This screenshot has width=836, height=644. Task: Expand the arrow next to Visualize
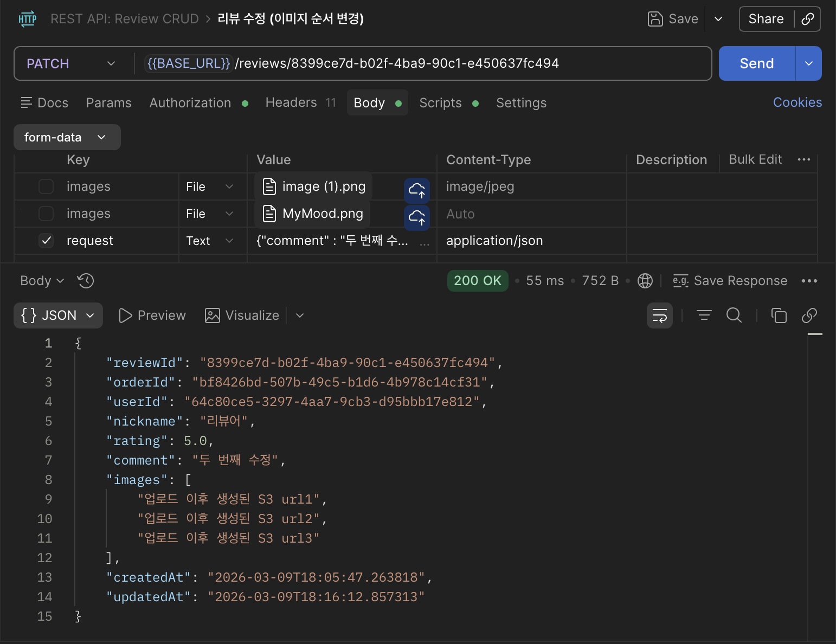(x=300, y=315)
